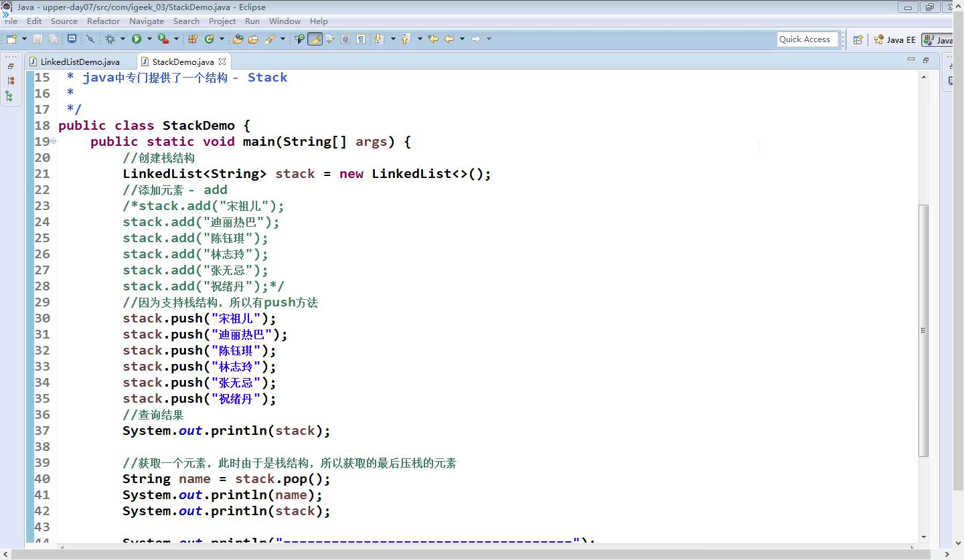
Task: Close the StackDemo.java tab
Action: click(x=222, y=62)
